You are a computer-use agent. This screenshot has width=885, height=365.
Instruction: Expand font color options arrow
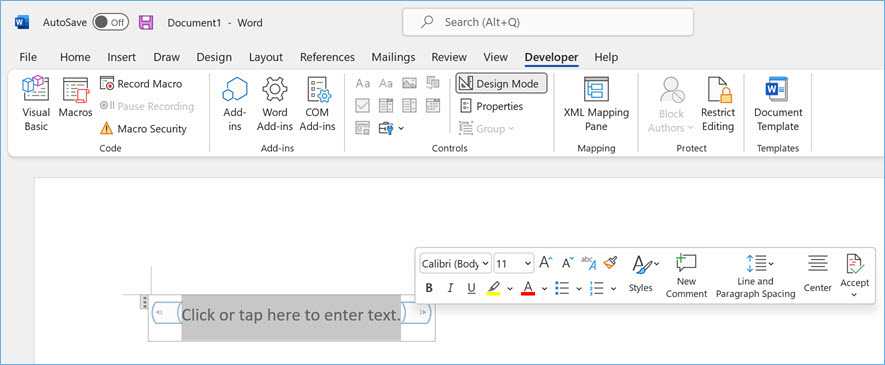[544, 289]
